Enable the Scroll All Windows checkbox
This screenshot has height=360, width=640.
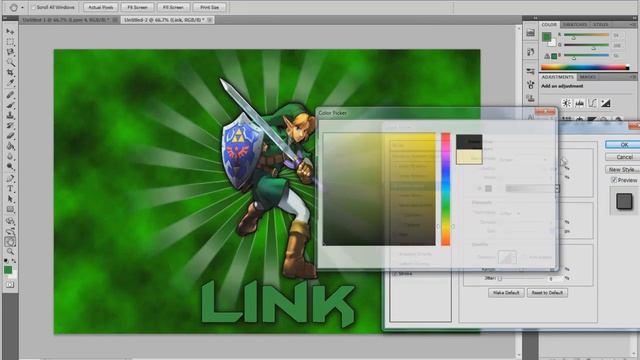[x=33, y=7]
